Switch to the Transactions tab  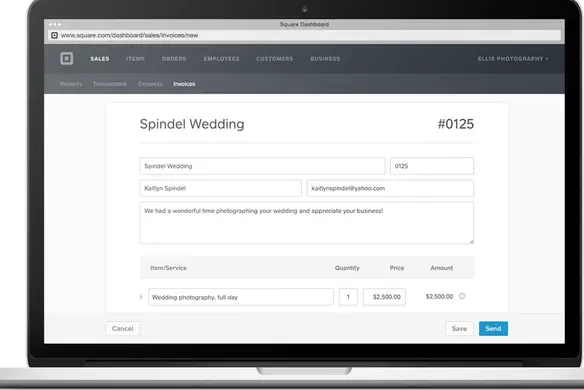110,84
